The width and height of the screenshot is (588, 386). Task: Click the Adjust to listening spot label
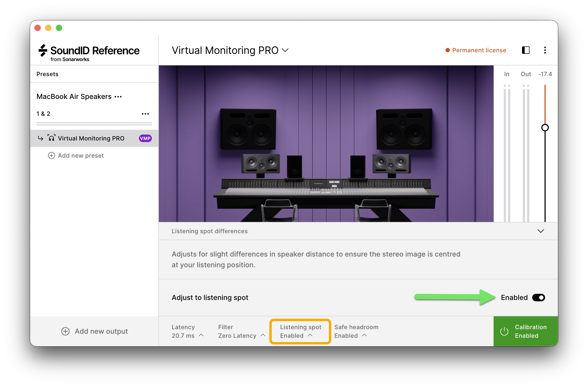[x=210, y=298]
